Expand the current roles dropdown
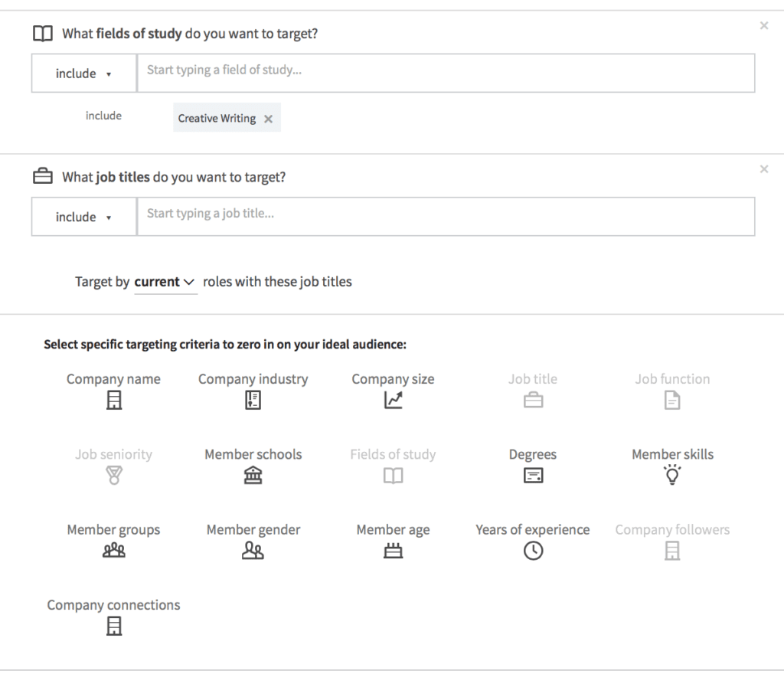The image size is (784, 674). [x=165, y=282]
